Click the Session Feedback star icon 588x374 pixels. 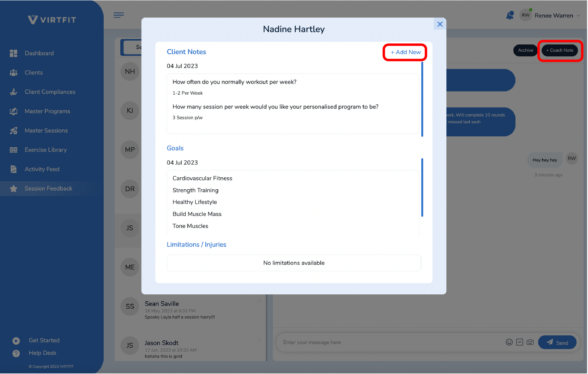pos(14,189)
